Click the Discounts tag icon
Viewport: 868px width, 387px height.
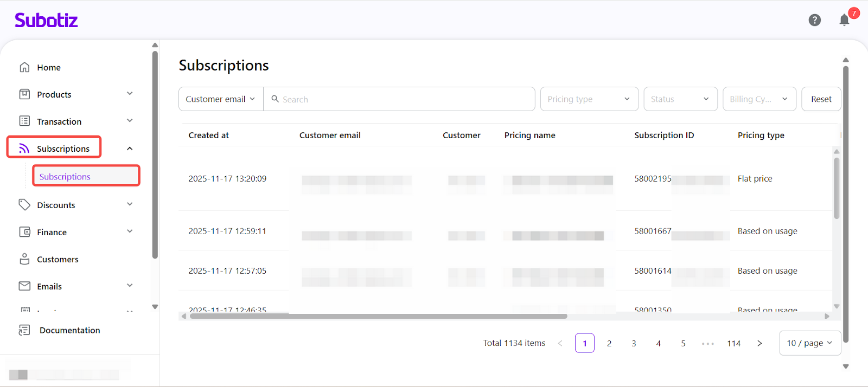coord(24,205)
